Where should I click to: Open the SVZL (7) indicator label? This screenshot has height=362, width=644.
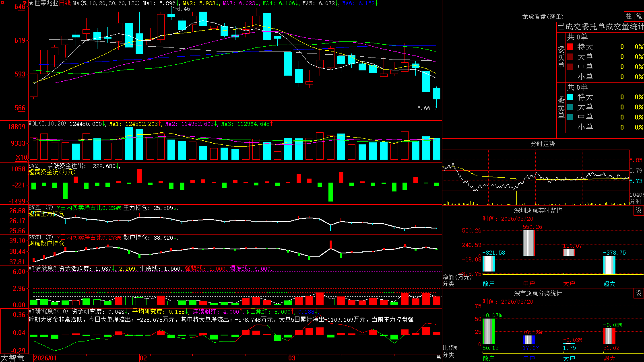[41, 208]
